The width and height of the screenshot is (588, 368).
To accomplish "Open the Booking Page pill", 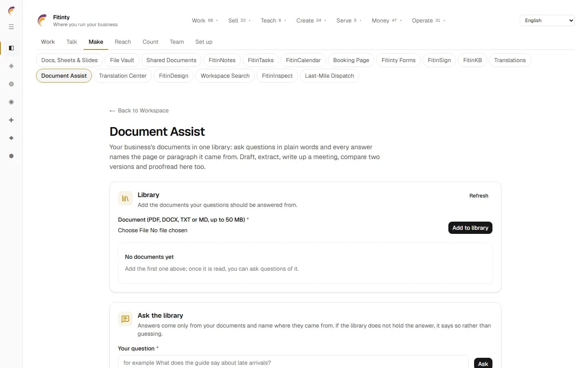I will [351, 60].
